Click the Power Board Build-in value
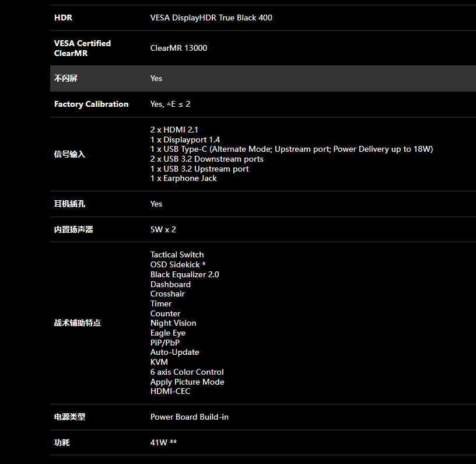Image resolution: width=476 pixels, height=464 pixels. (190, 417)
